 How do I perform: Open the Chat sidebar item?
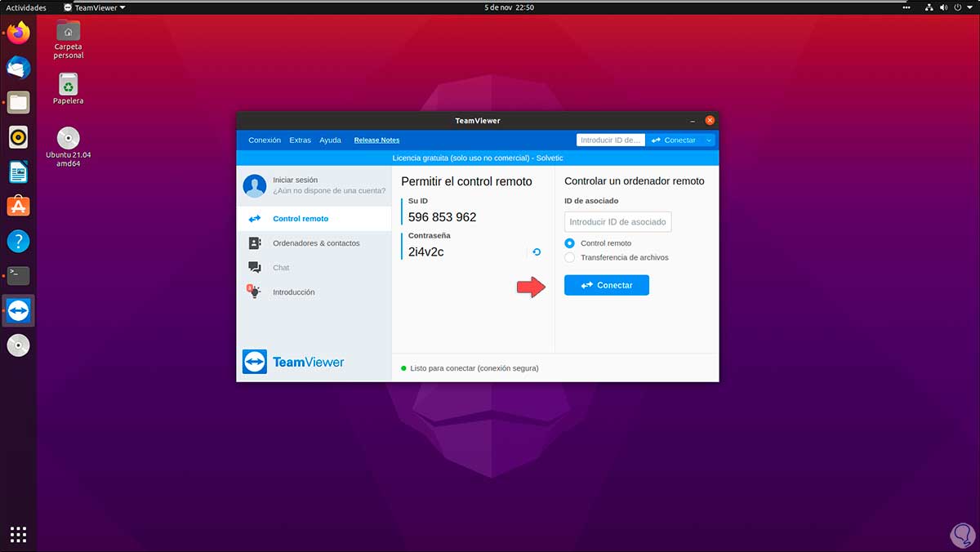(314, 268)
